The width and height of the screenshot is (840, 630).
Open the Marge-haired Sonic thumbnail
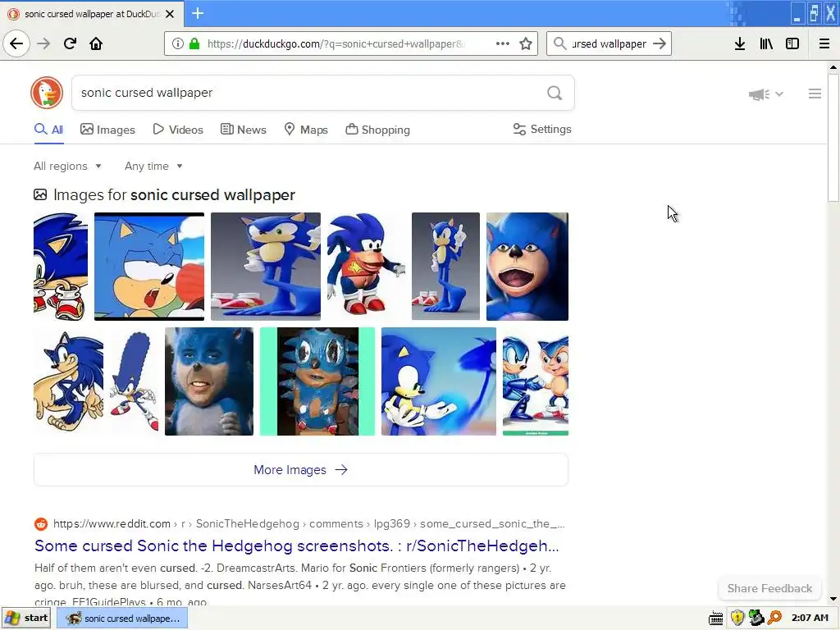pyautogui.click(x=135, y=381)
